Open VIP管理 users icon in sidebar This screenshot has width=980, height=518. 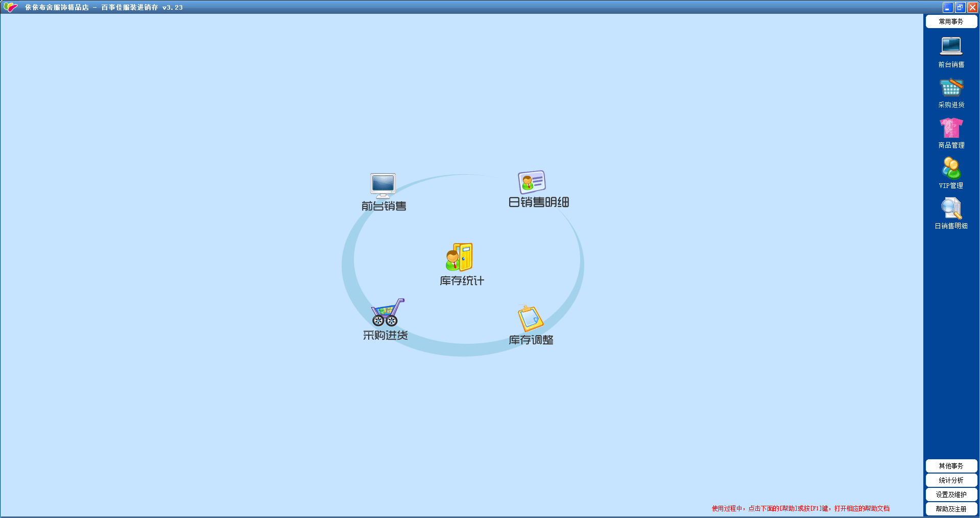(951, 168)
